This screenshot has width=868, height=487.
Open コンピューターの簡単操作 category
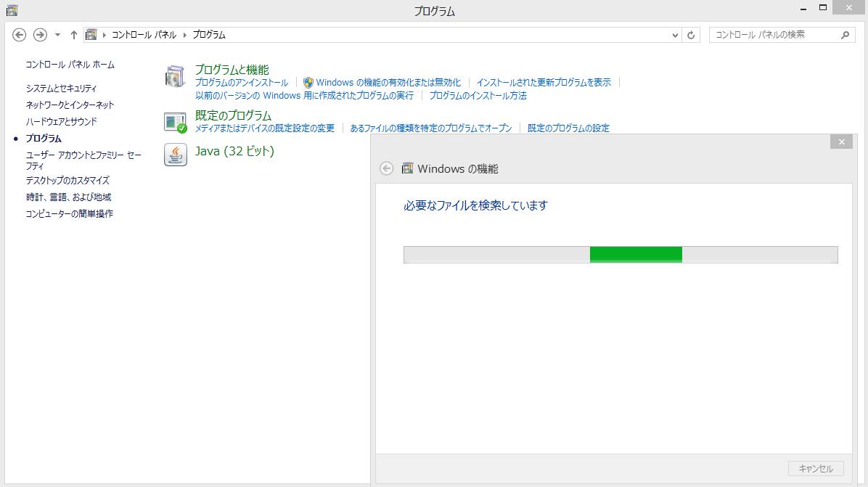click(x=69, y=213)
